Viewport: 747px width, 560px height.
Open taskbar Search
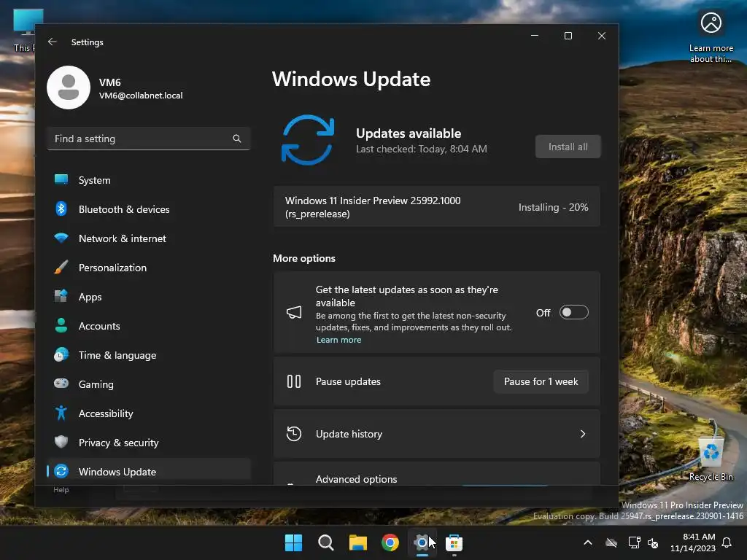click(326, 542)
